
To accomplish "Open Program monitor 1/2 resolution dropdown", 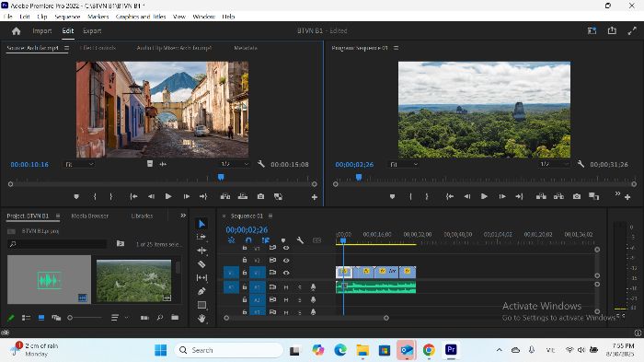I will (554, 164).
